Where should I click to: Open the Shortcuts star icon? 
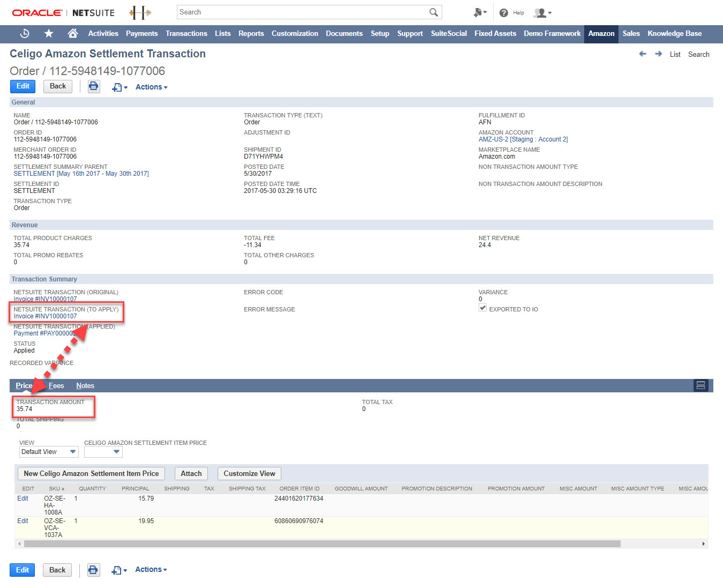49,33
